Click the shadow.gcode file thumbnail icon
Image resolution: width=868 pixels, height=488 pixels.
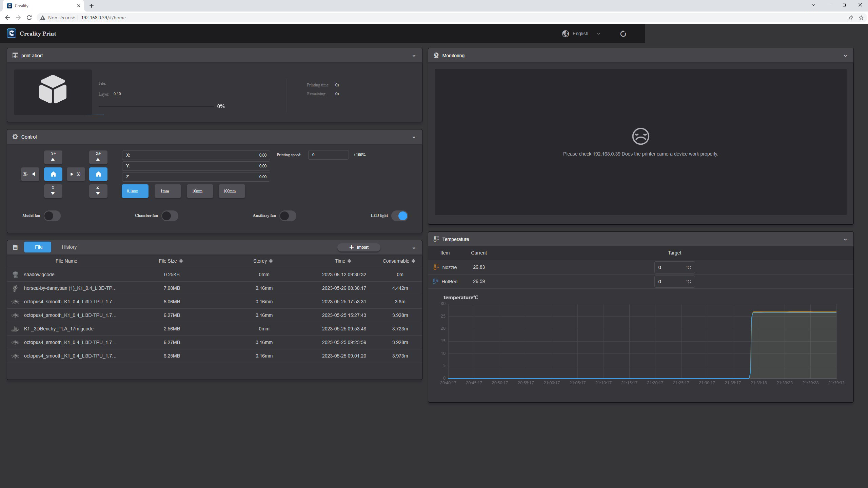[15, 274]
